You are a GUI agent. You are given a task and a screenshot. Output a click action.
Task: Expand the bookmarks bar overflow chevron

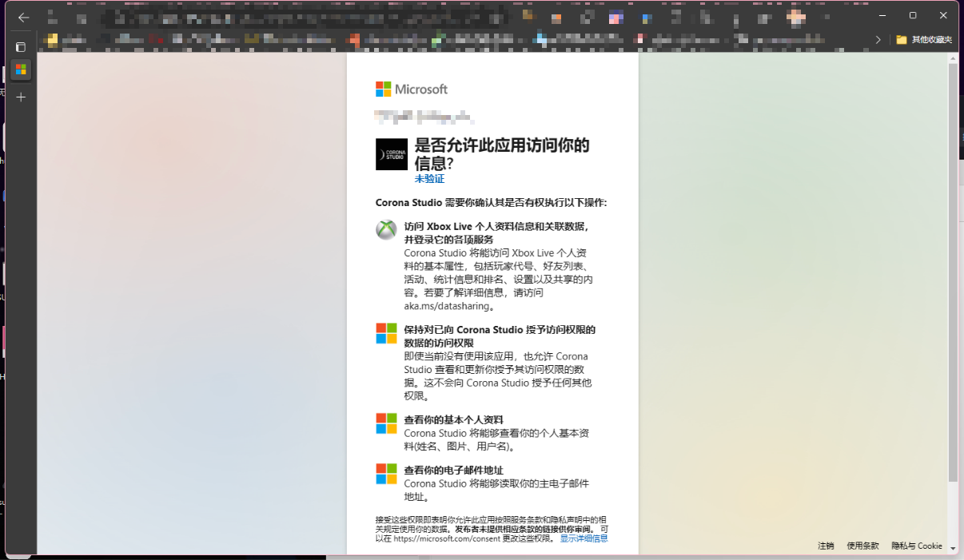pyautogui.click(x=878, y=39)
